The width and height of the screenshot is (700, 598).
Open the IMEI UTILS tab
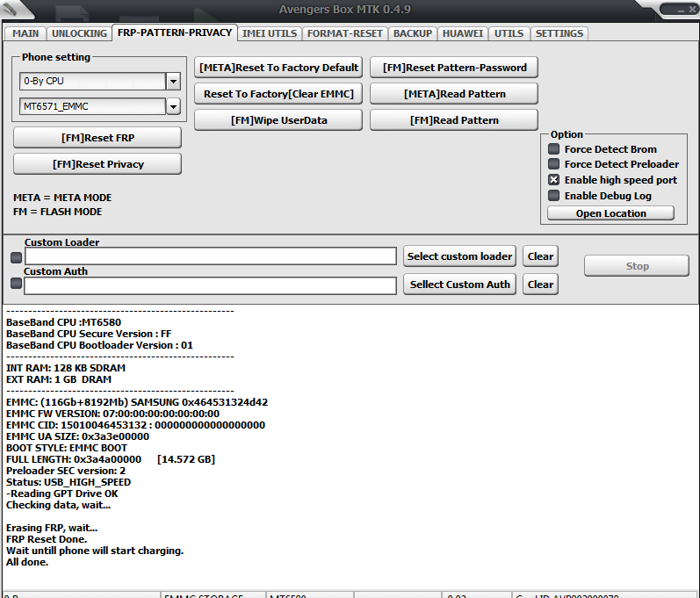[x=270, y=33]
